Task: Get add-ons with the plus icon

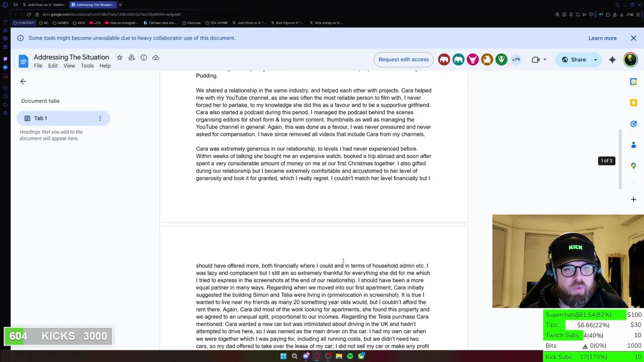Action: click(x=633, y=200)
